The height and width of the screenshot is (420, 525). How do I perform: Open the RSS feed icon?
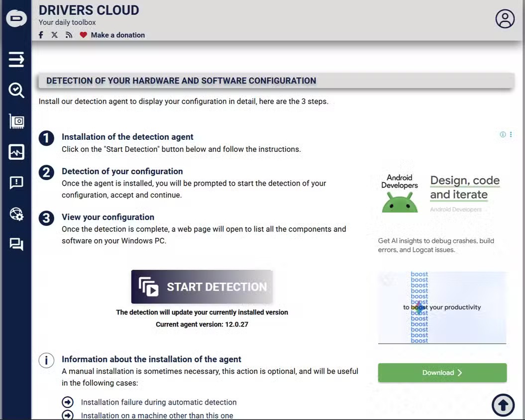tap(69, 35)
